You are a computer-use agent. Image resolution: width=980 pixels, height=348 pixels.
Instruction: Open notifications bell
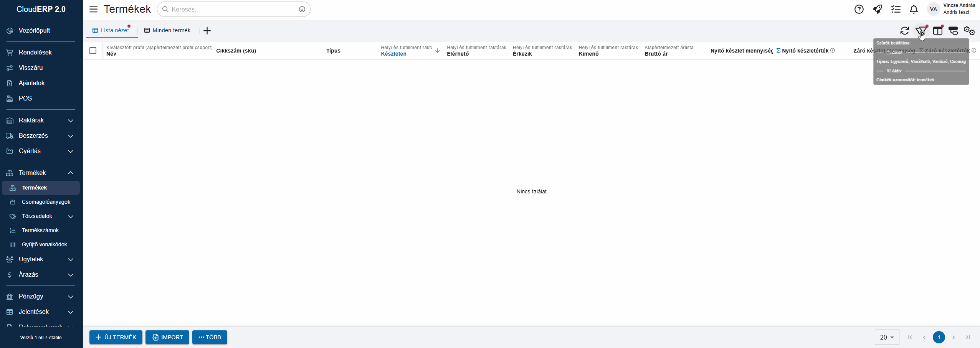coord(914,9)
